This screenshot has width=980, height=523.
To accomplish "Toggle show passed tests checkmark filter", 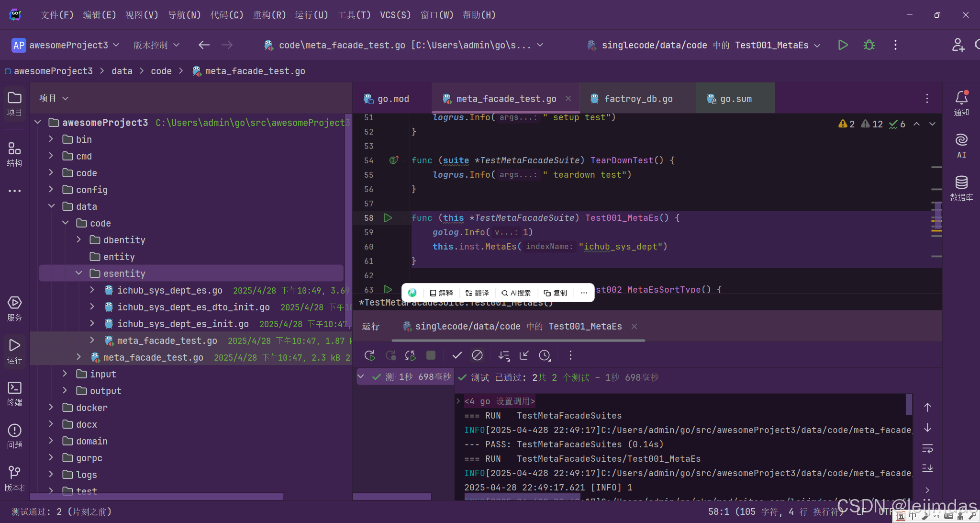I will [x=457, y=355].
